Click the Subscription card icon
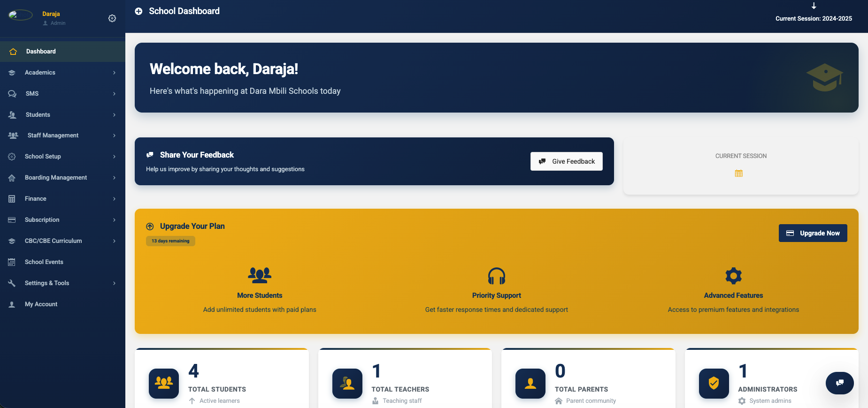The height and width of the screenshot is (408, 868). [12, 220]
